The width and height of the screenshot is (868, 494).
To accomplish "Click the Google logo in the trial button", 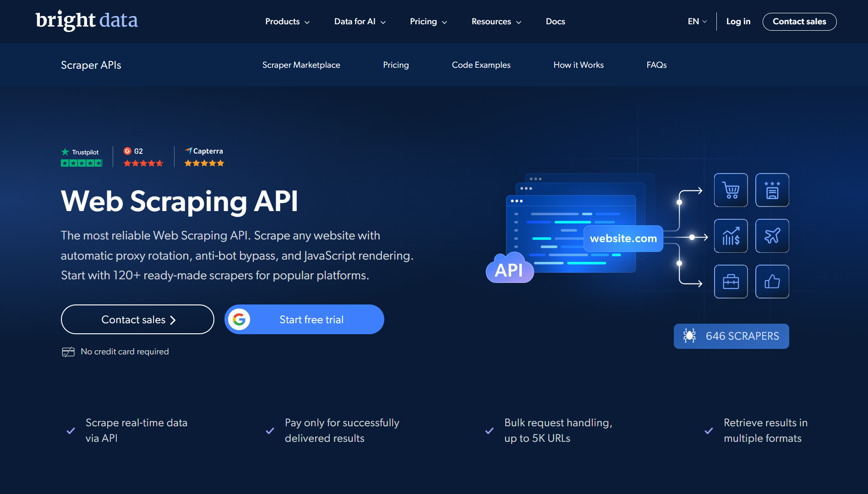I will [240, 319].
